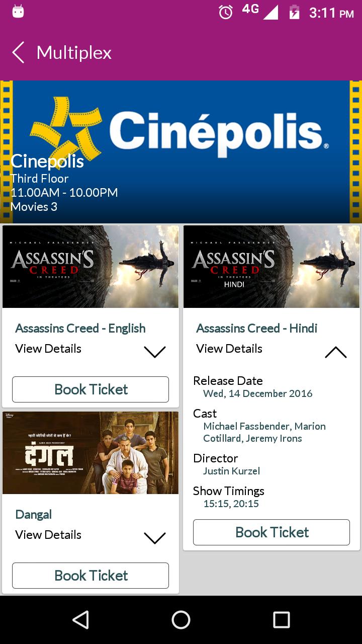
Task: Tap the Cinépolis banner image
Action: (x=181, y=152)
